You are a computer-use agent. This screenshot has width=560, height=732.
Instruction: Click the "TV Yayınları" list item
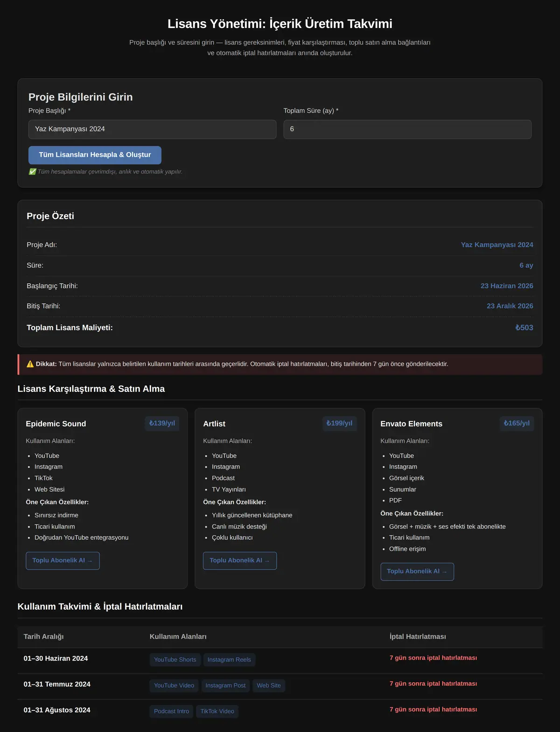[229, 489]
